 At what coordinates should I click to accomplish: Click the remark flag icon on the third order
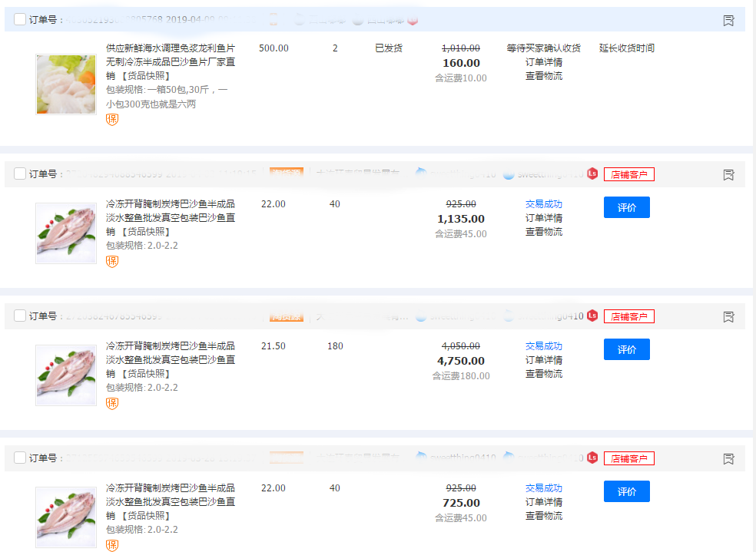click(728, 316)
